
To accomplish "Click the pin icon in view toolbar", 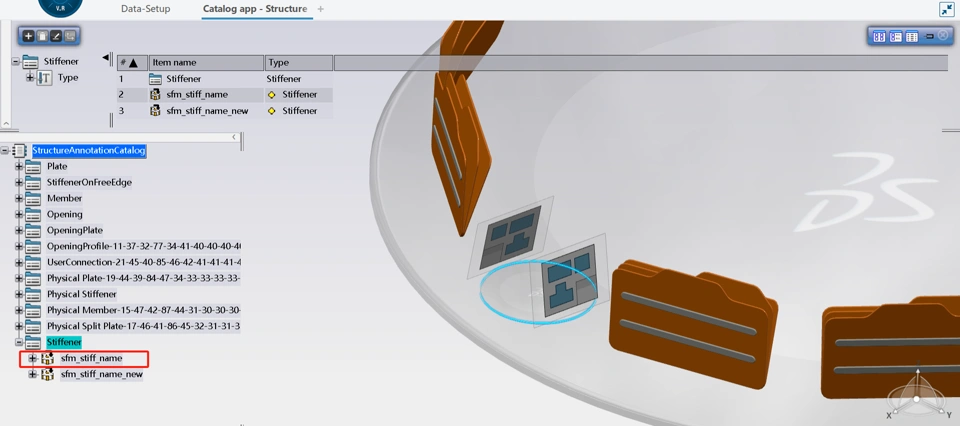I will click(928, 37).
